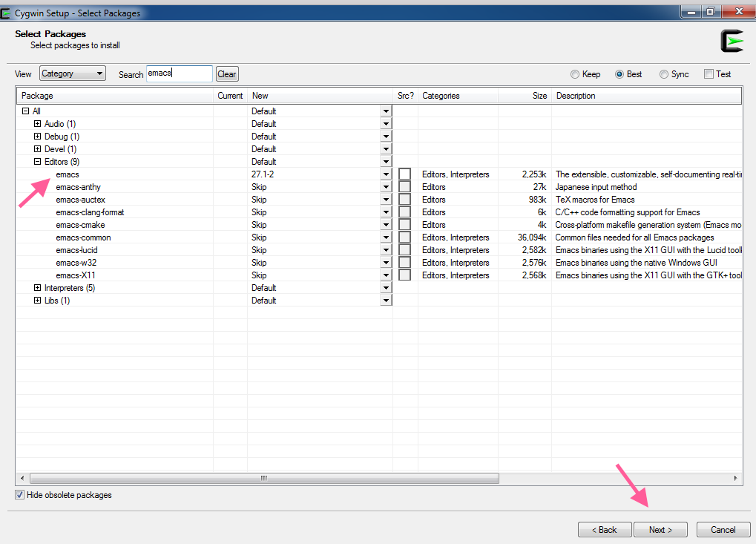
Task: Open version dropdown for emacs-auctex
Action: (x=386, y=199)
